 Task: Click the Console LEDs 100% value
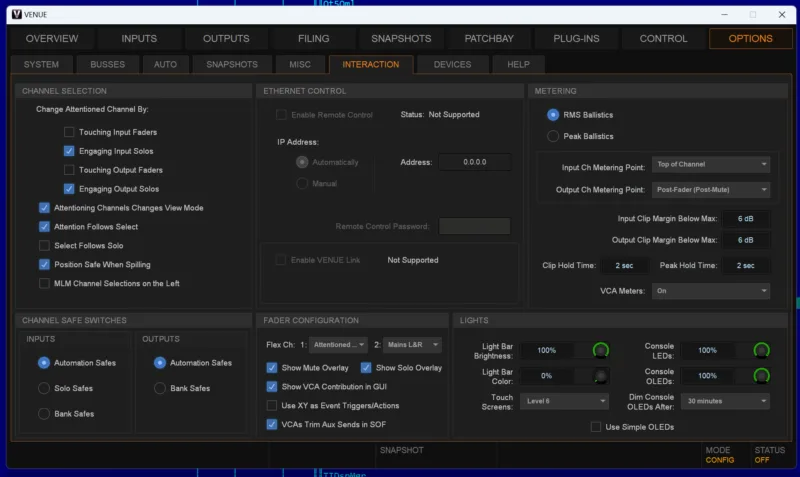click(707, 350)
